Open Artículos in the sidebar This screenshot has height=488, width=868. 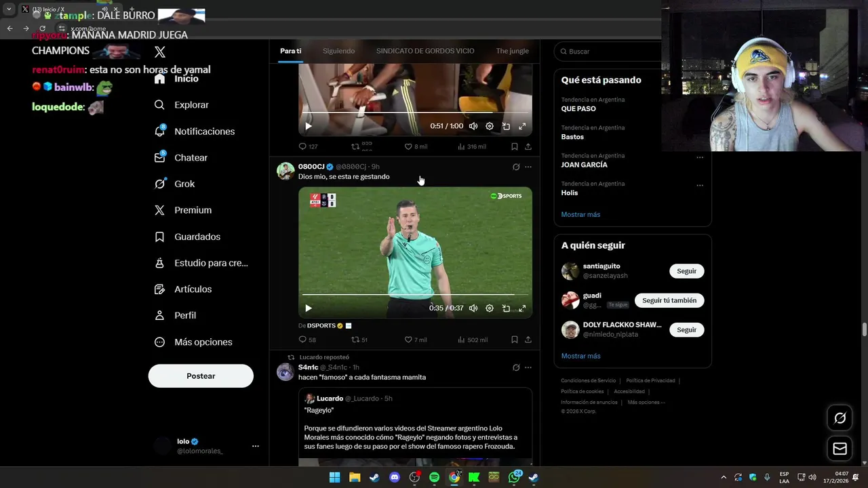(x=183, y=289)
